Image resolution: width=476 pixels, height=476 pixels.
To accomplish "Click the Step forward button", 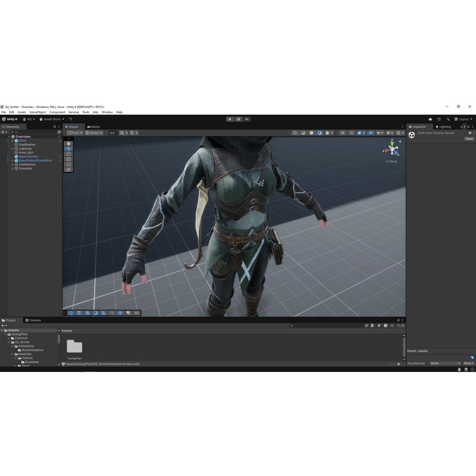I will click(247, 119).
